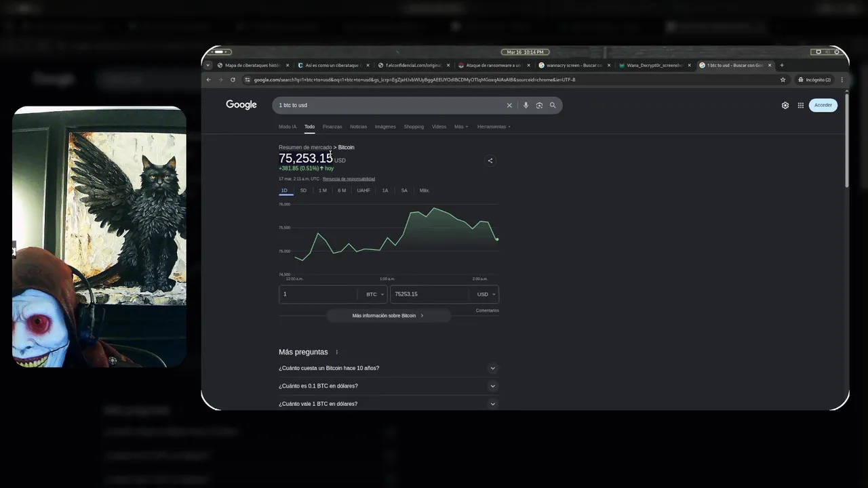The image size is (868, 488).
Task: Switch to the 'Mapa de ciberataques' tab
Action: tap(253, 65)
